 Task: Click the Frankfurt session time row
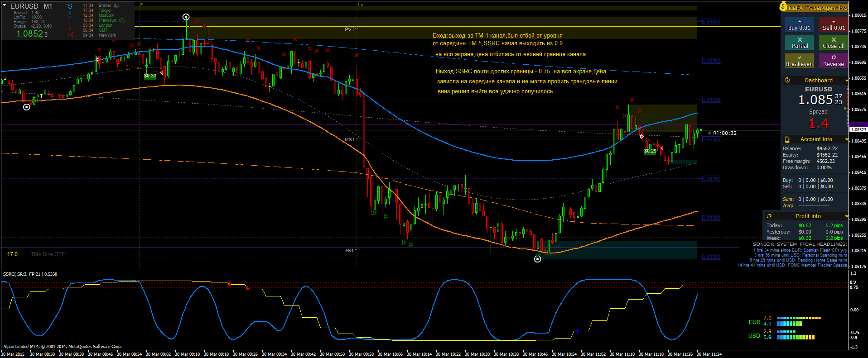click(x=104, y=20)
